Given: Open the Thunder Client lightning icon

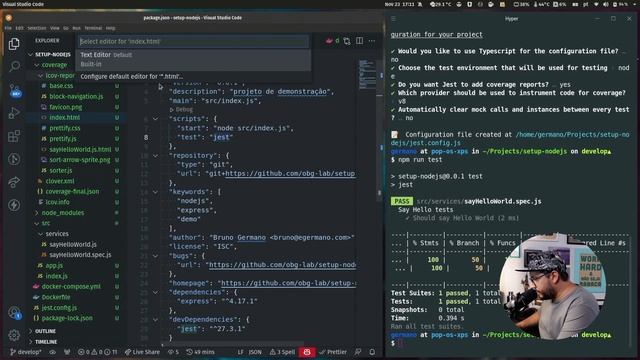Looking at the screenshot, I should pyautogui.click(x=14, y=205).
